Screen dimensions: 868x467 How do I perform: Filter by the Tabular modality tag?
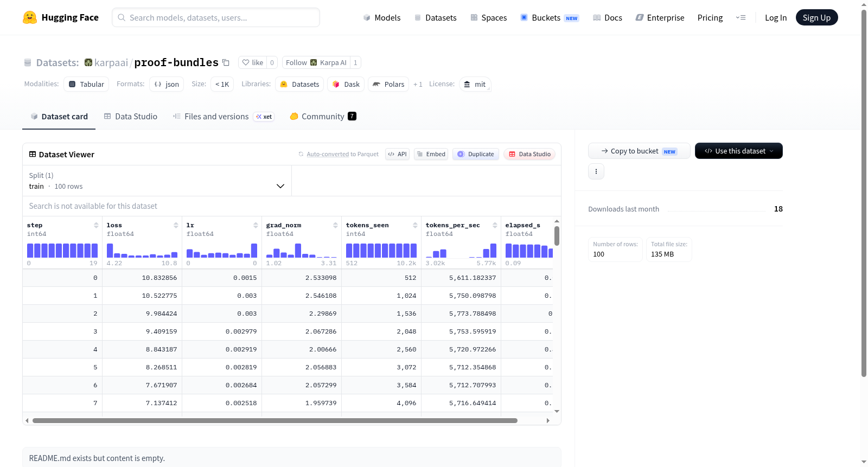86,84
